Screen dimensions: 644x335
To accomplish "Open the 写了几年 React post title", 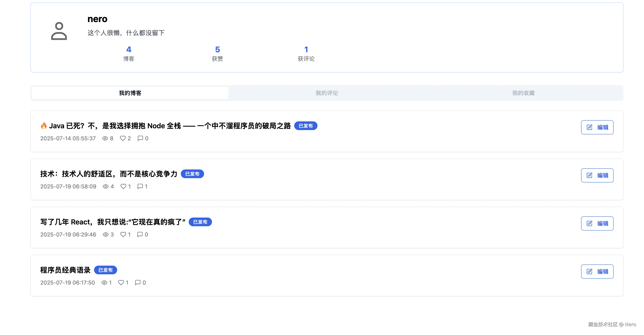I will 113,222.
